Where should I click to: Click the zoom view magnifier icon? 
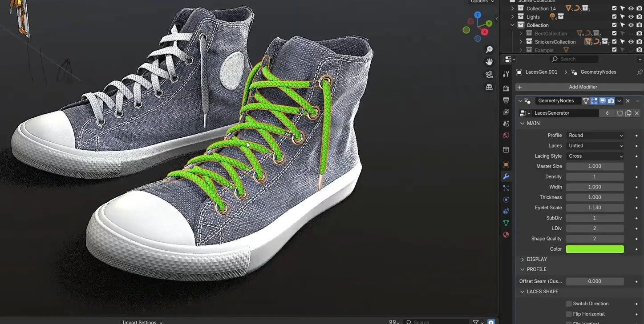[x=489, y=49]
